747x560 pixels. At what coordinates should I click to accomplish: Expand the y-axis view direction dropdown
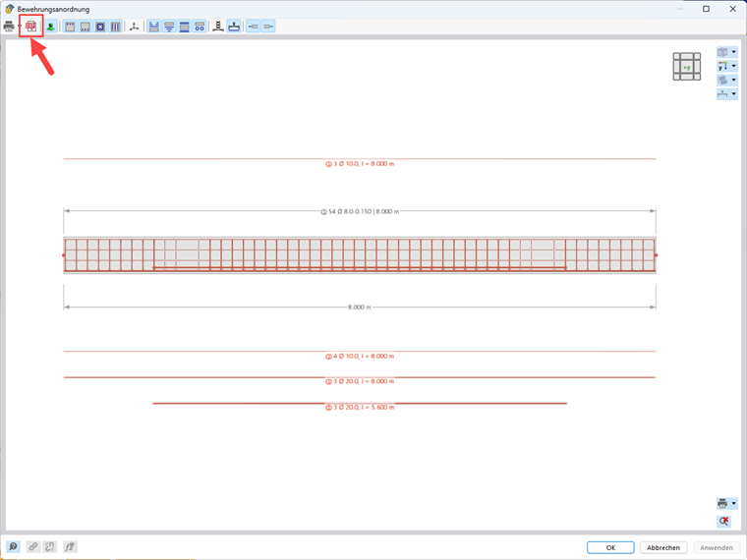(x=734, y=66)
